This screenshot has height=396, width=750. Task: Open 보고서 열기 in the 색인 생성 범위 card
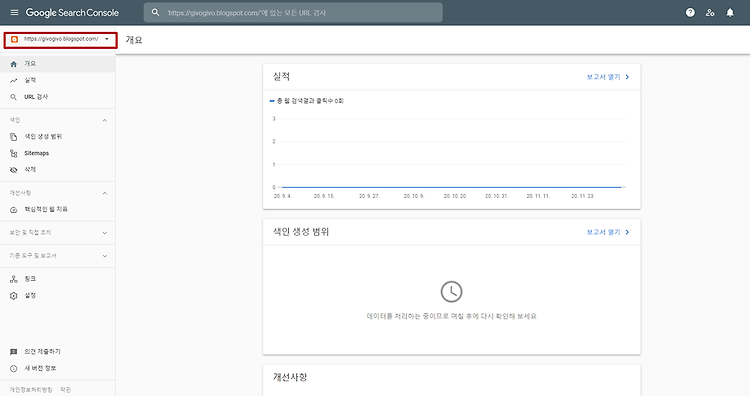click(x=608, y=232)
